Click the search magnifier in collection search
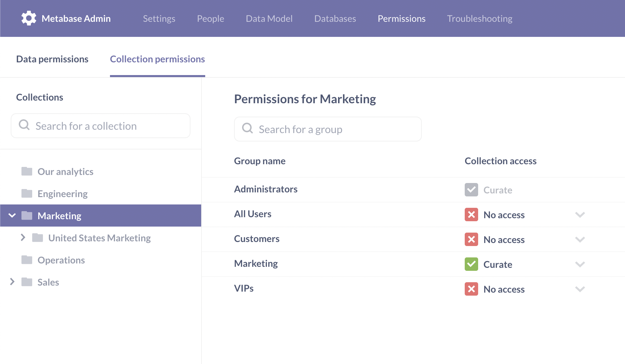The image size is (625, 364). pos(24,125)
